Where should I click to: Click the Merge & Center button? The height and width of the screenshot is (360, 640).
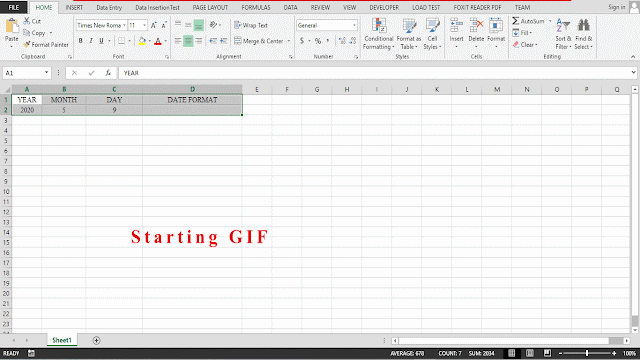[259, 41]
